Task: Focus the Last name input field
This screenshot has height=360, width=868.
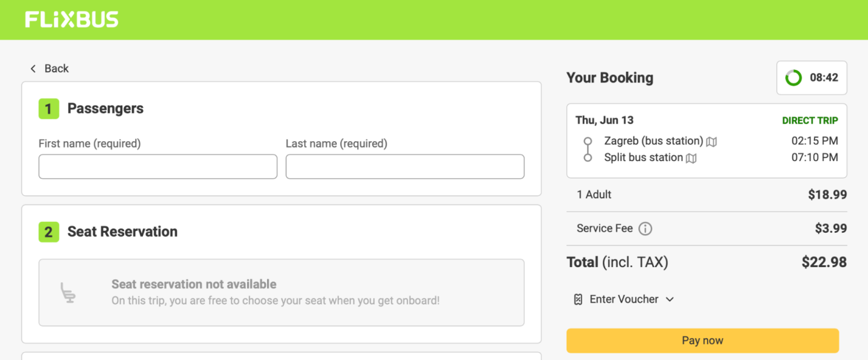Action: click(404, 167)
